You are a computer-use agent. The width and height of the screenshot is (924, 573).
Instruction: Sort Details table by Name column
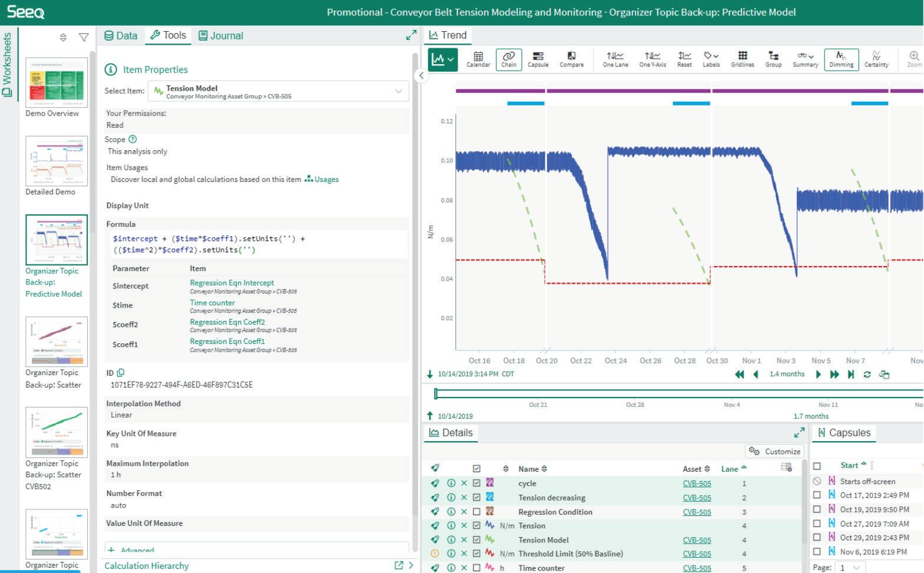pos(533,469)
